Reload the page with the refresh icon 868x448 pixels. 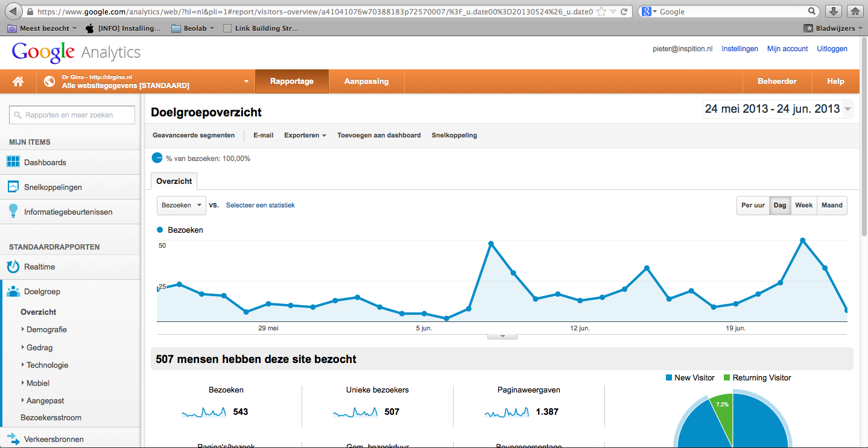(624, 11)
